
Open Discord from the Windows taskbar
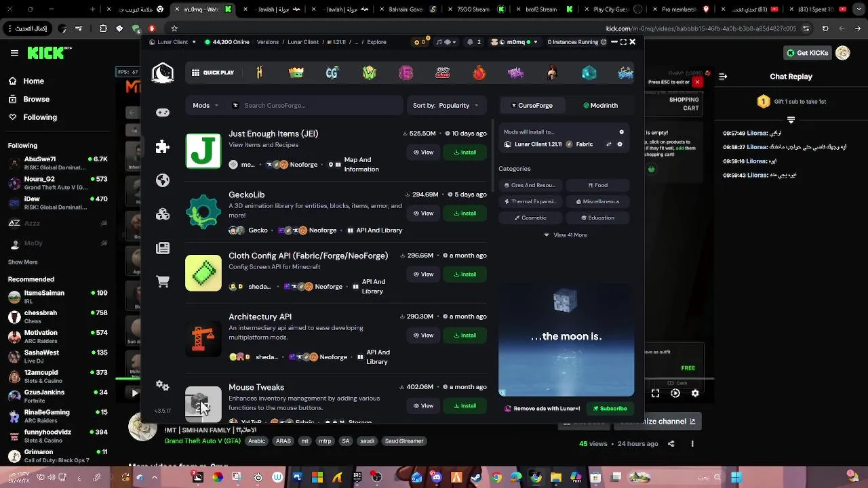coord(436,477)
